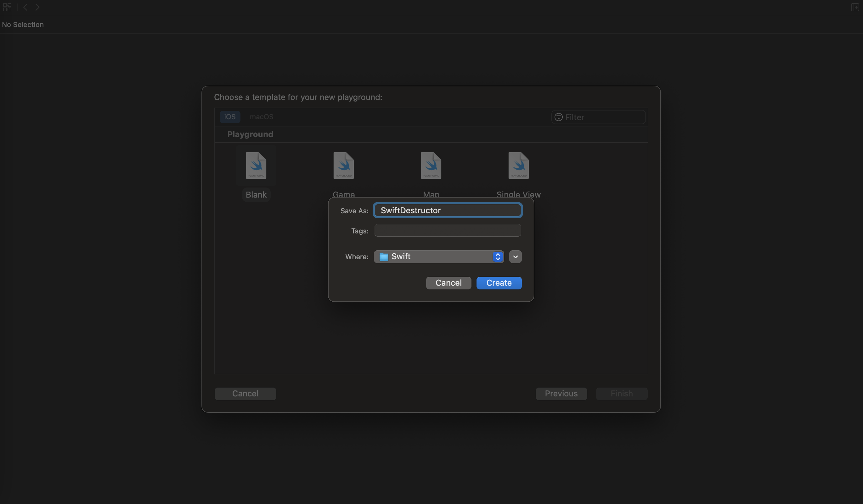Select the Map playground template icon
This screenshot has height=504, width=863.
pos(431,166)
